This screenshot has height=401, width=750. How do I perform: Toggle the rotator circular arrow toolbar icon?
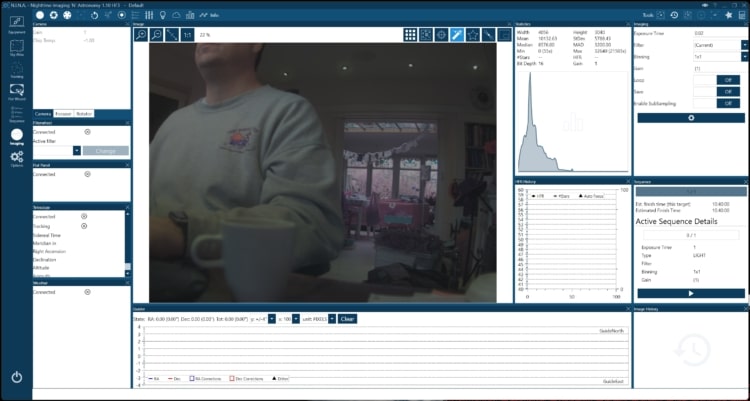[x=95, y=15]
